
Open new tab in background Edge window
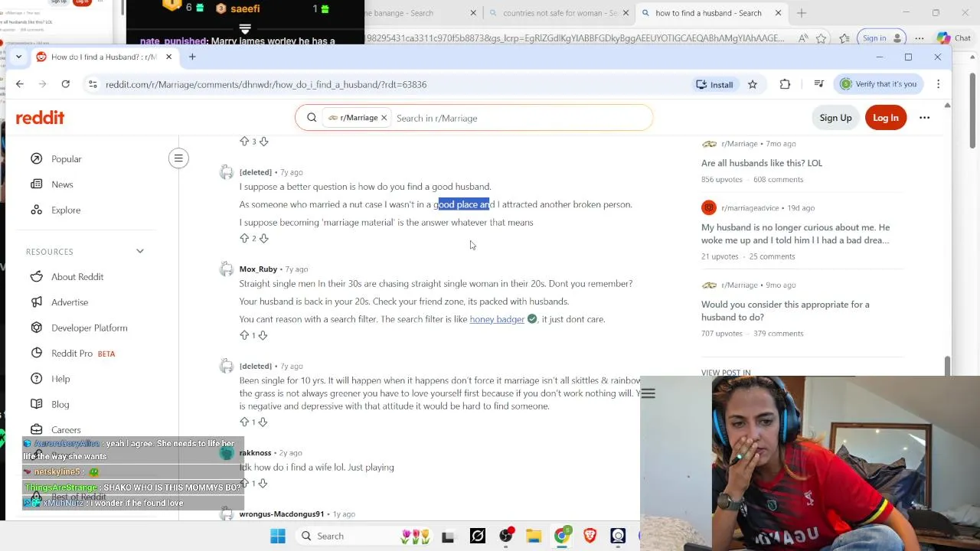pos(802,13)
